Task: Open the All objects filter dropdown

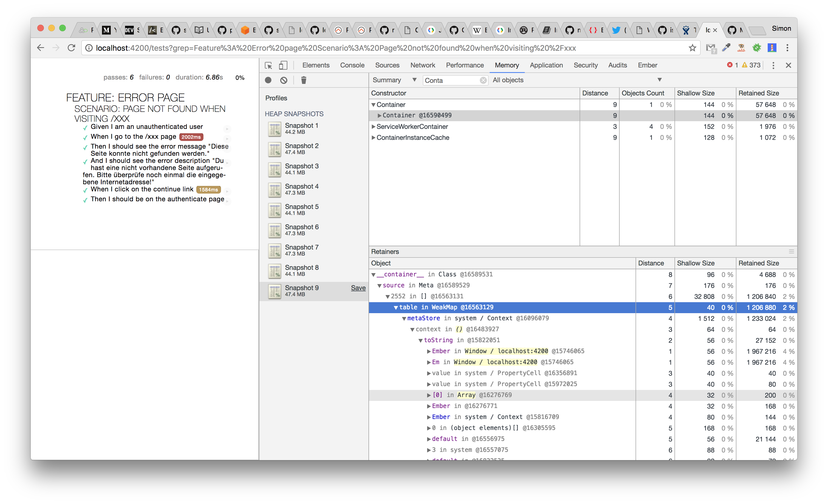Action: (x=577, y=80)
